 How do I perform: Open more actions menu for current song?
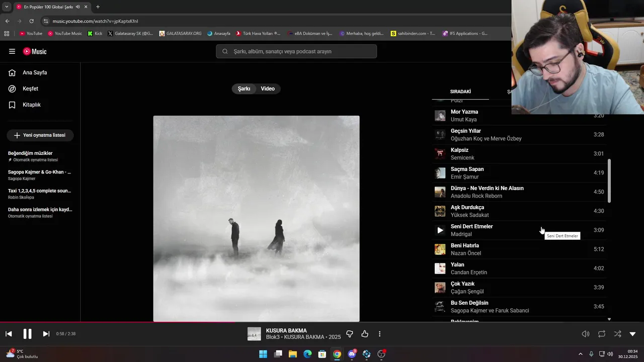pyautogui.click(x=379, y=334)
